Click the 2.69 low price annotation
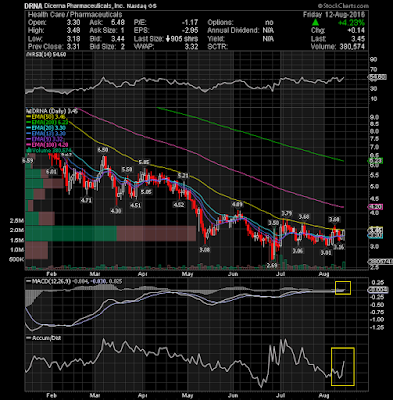This screenshot has width=393, height=400. (x=272, y=265)
